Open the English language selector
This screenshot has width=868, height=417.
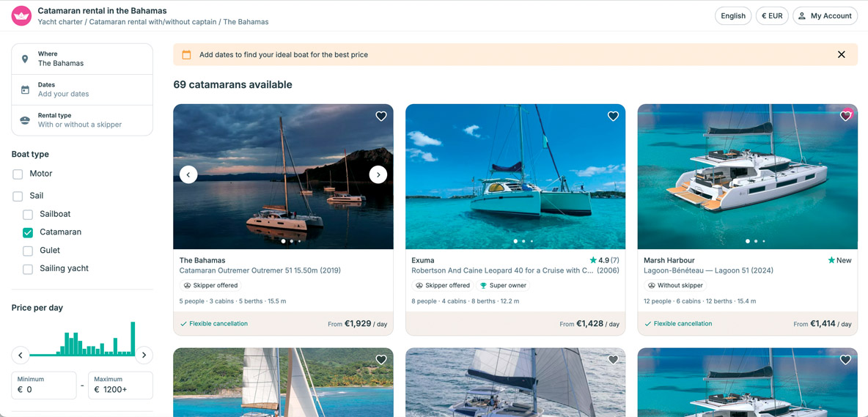(732, 15)
